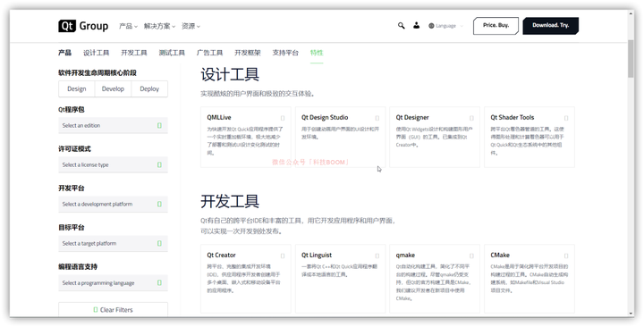This screenshot has width=644, height=327.
Task: Click the icon on QMLLive card
Action: tap(283, 118)
